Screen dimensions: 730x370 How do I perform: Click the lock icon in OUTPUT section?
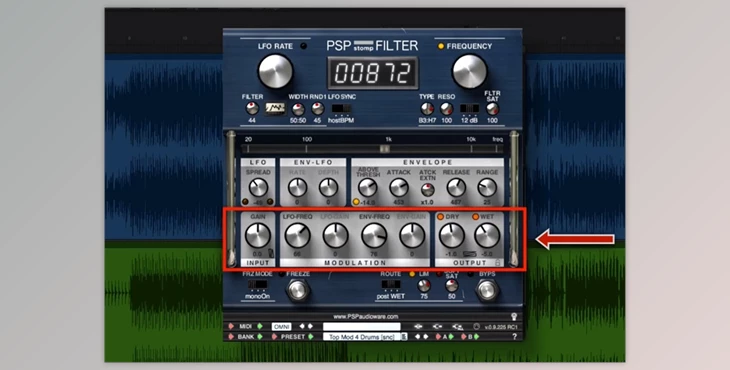click(x=498, y=262)
